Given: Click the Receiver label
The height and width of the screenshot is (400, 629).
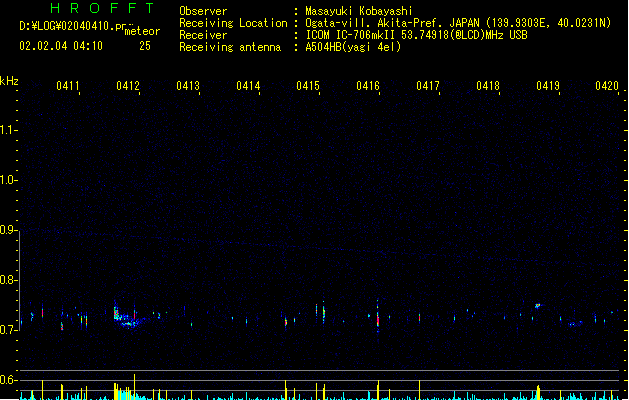Looking at the screenshot, I should 203,35.
